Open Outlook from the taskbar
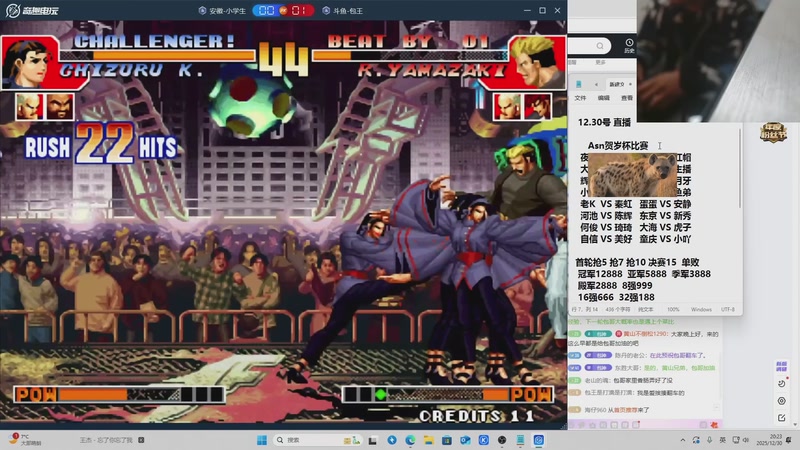 pyautogui.click(x=465, y=440)
